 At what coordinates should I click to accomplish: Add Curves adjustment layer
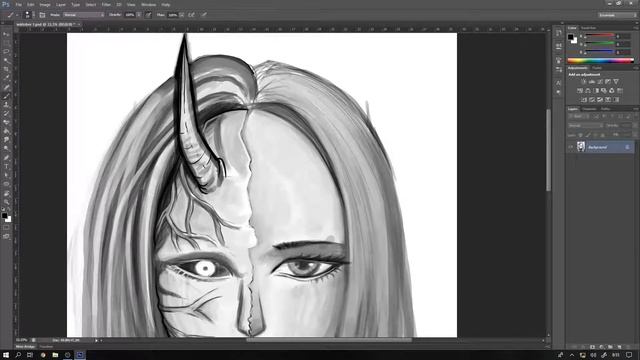tap(600, 82)
